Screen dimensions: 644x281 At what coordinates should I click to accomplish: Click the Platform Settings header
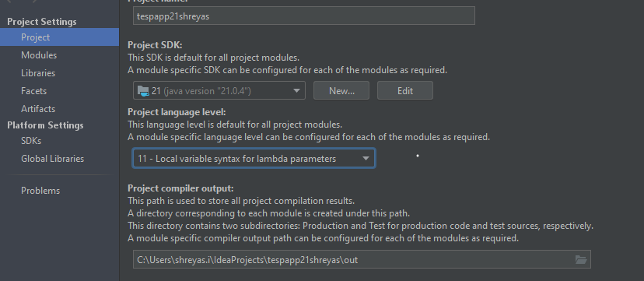click(45, 125)
